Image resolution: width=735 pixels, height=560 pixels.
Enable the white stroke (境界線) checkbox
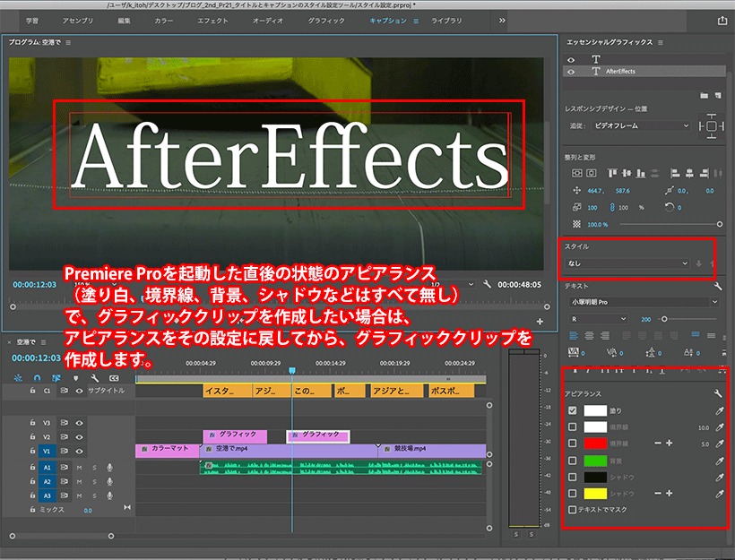[573, 426]
